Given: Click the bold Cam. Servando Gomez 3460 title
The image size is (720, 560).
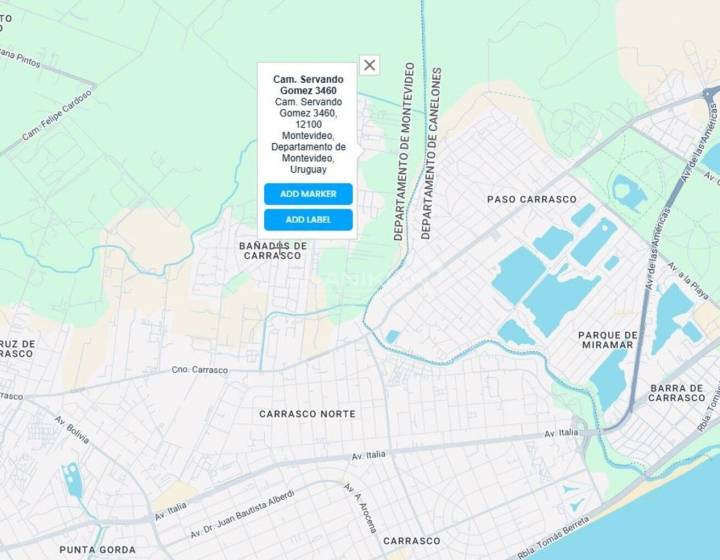Looking at the screenshot, I should [x=308, y=85].
